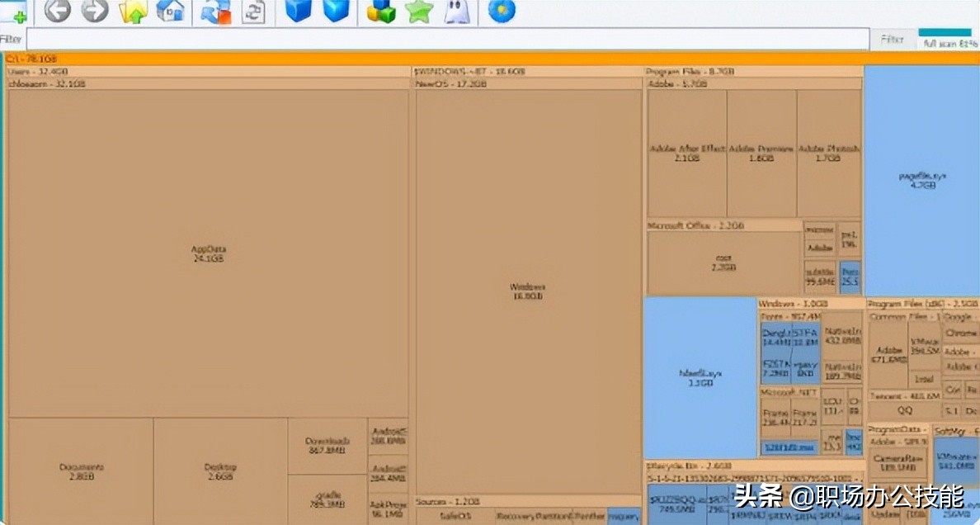The image size is (980, 525).
Task: Click the full scan progress indicator
Action: [949, 40]
